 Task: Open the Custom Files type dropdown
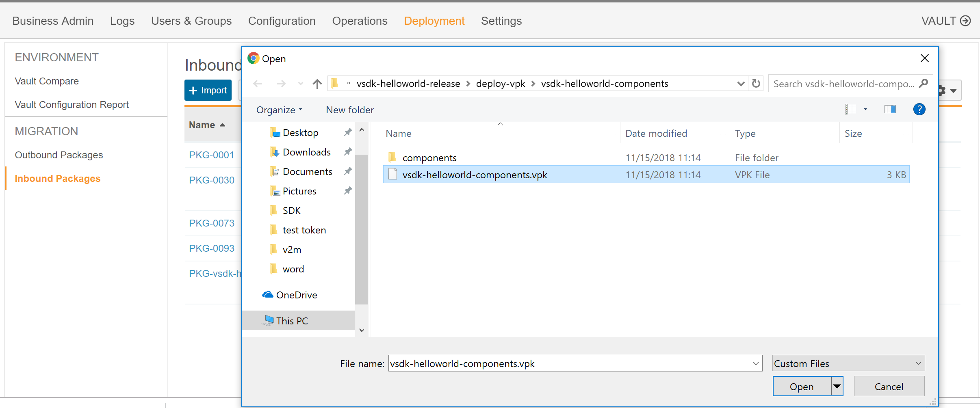[x=848, y=363]
